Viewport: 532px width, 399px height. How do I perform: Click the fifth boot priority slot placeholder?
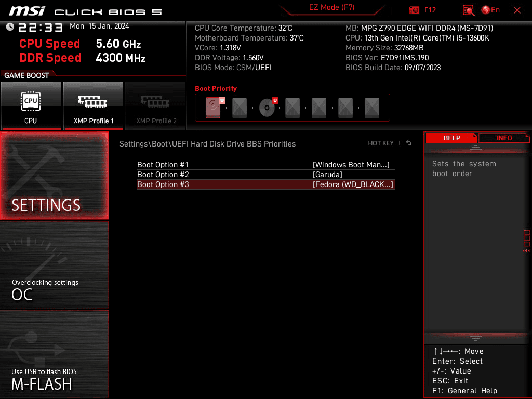(319, 108)
